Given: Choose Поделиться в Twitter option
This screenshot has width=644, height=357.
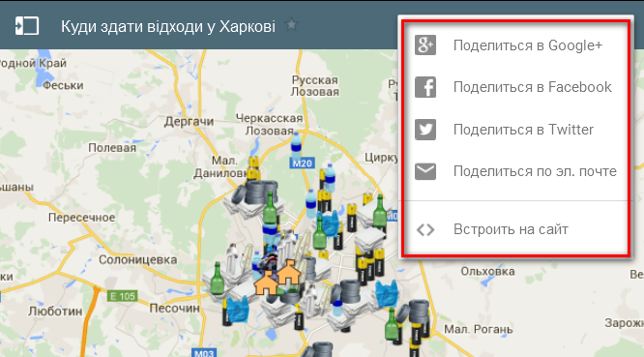Looking at the screenshot, I should [515, 130].
